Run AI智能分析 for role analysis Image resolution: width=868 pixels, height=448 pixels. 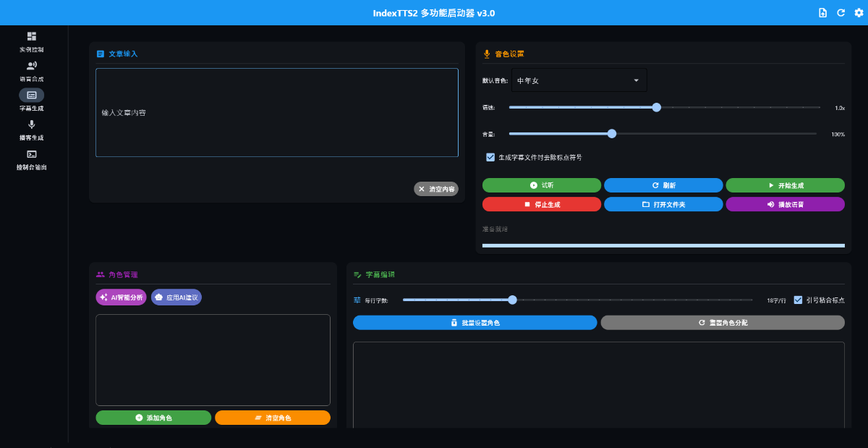(121, 297)
